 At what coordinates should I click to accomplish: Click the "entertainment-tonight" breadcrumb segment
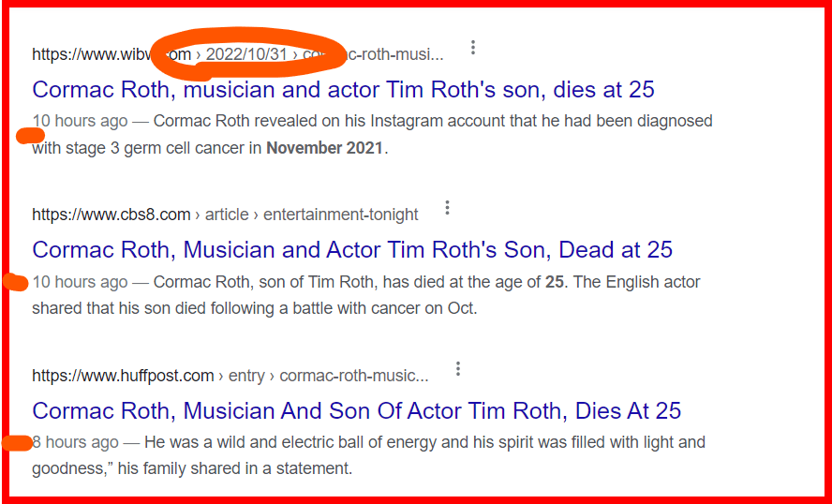(x=341, y=215)
